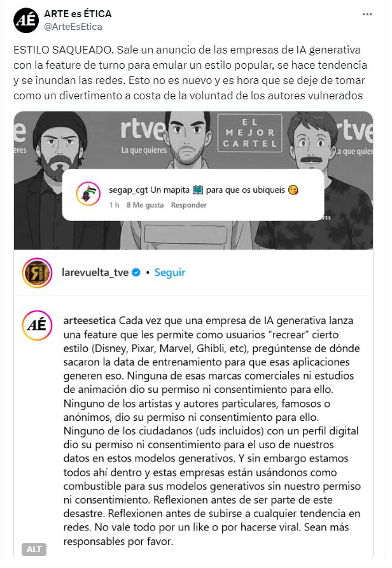
Task: Follow larevuelta_tve with the Seguir link
Action: [170, 273]
